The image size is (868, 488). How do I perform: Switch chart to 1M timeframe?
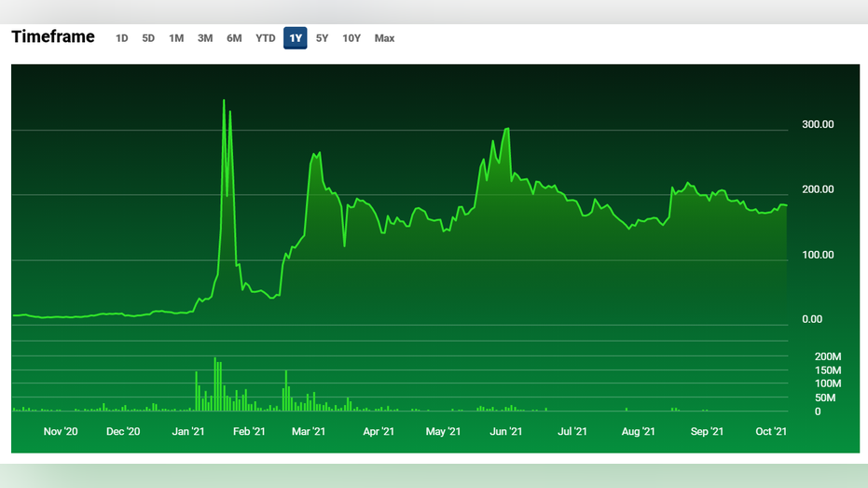(176, 38)
